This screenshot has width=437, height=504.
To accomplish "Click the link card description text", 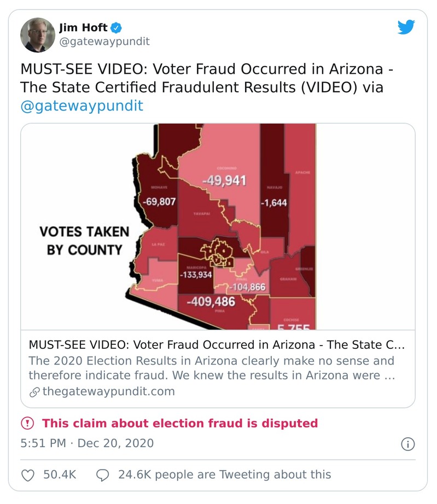I will 212,368.
